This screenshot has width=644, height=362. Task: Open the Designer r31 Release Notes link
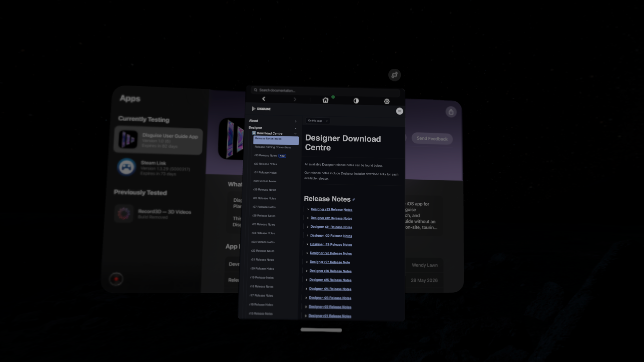coord(331,227)
